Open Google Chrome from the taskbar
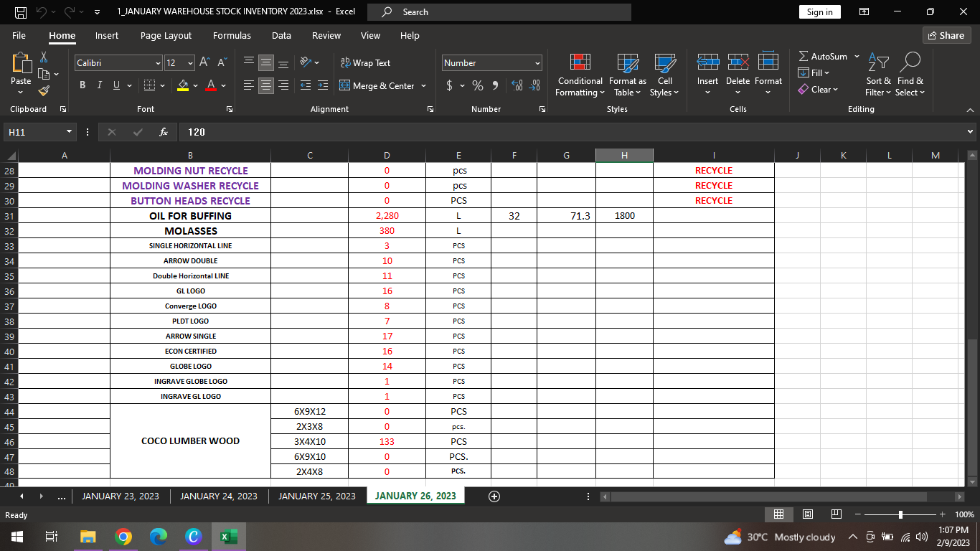The height and width of the screenshot is (551, 980). point(123,537)
